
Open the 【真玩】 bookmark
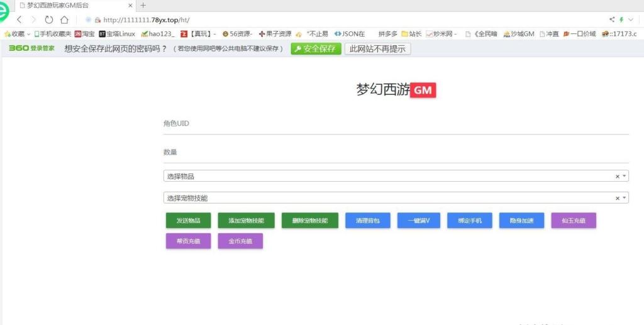[x=198, y=34]
